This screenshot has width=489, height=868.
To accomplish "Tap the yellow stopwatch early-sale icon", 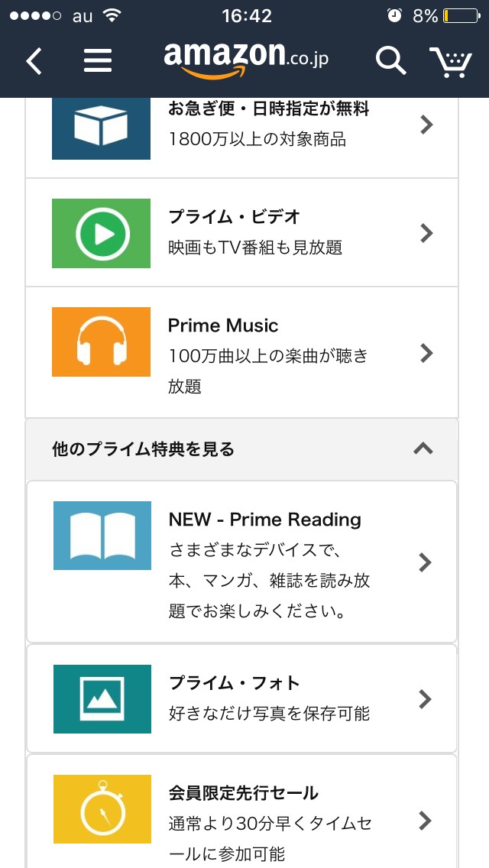I will 102,809.
